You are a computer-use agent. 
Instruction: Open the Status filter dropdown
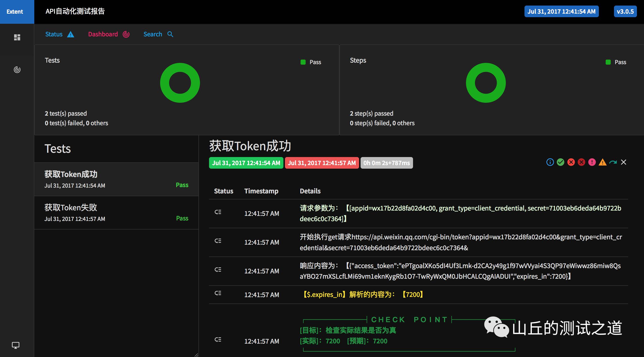[60, 34]
